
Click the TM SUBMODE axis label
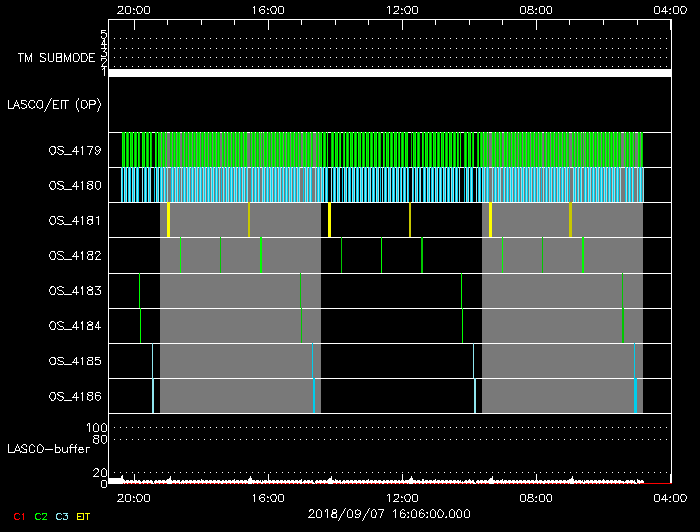(x=54, y=58)
